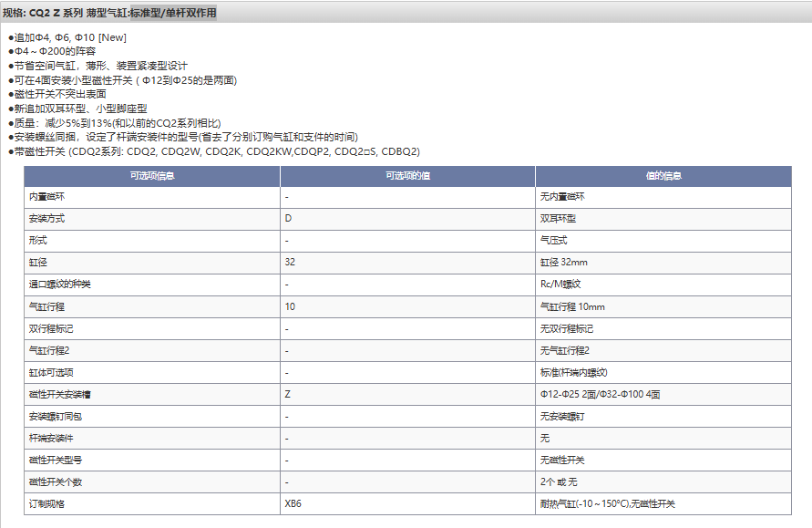Click the 可选项信息 column header

152,176
